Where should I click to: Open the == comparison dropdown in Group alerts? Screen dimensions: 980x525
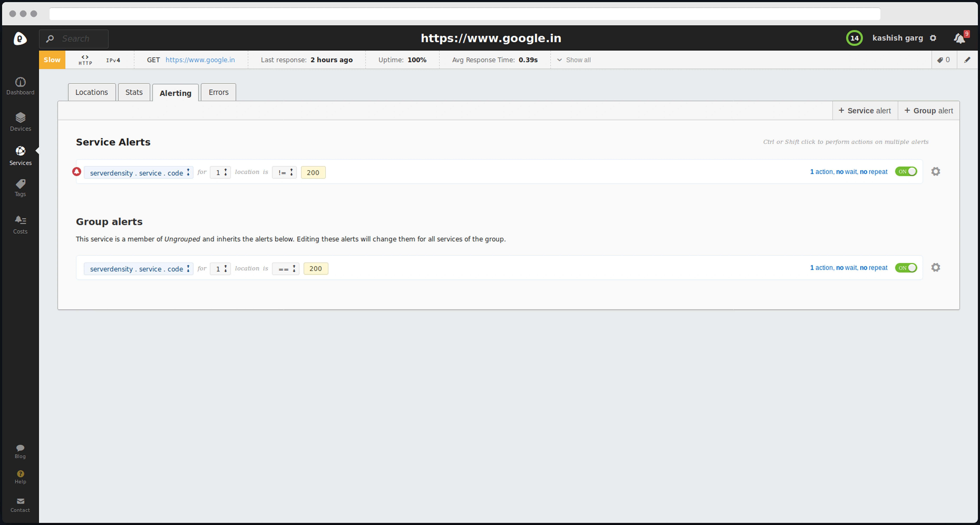pyautogui.click(x=286, y=269)
